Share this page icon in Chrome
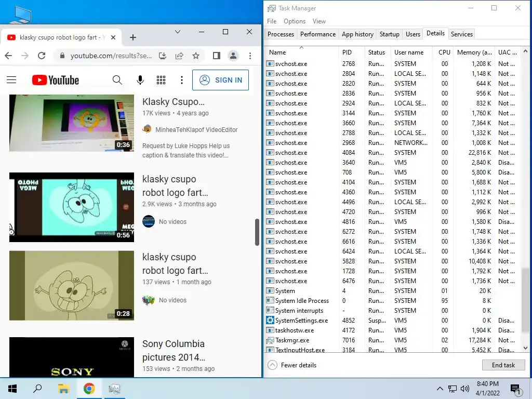Viewport: 532px width, 399px height. (179, 56)
